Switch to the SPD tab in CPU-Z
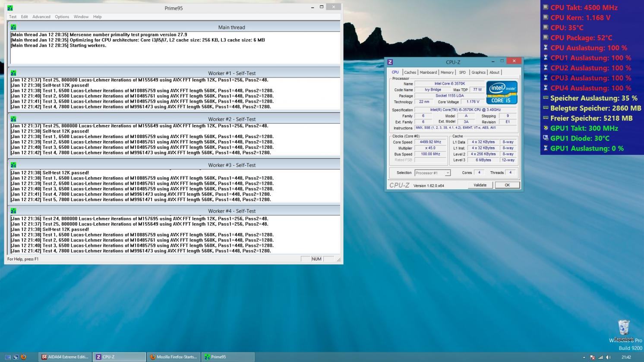The width and height of the screenshot is (644, 362). pyautogui.click(x=462, y=72)
